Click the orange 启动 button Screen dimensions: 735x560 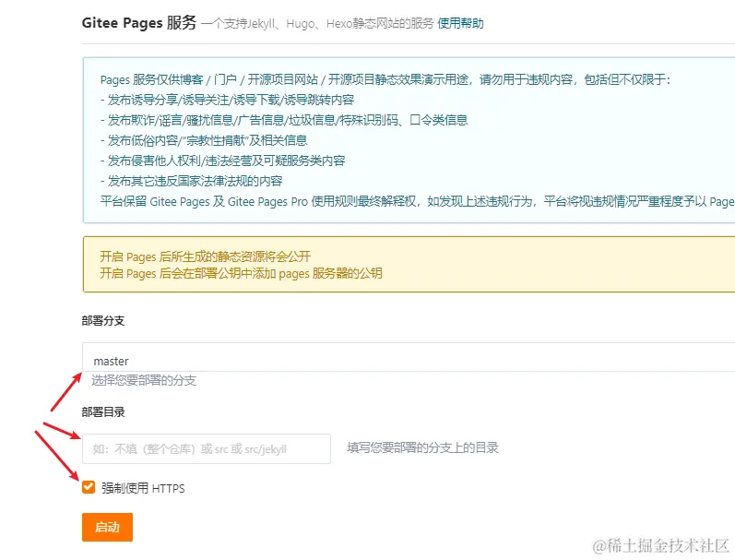tap(107, 527)
